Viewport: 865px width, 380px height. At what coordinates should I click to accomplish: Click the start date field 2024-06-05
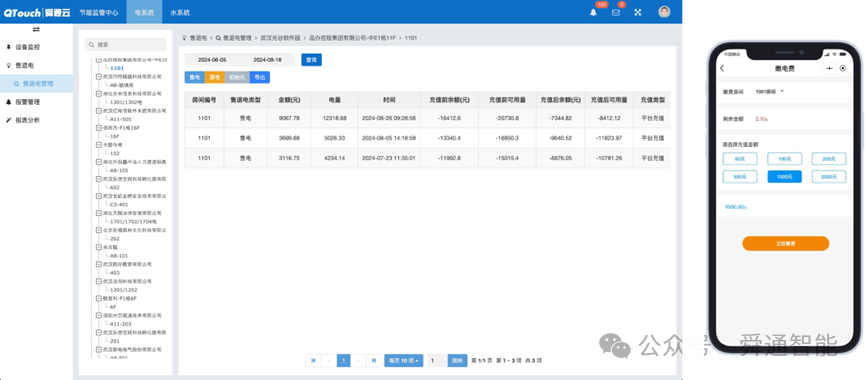coord(212,60)
